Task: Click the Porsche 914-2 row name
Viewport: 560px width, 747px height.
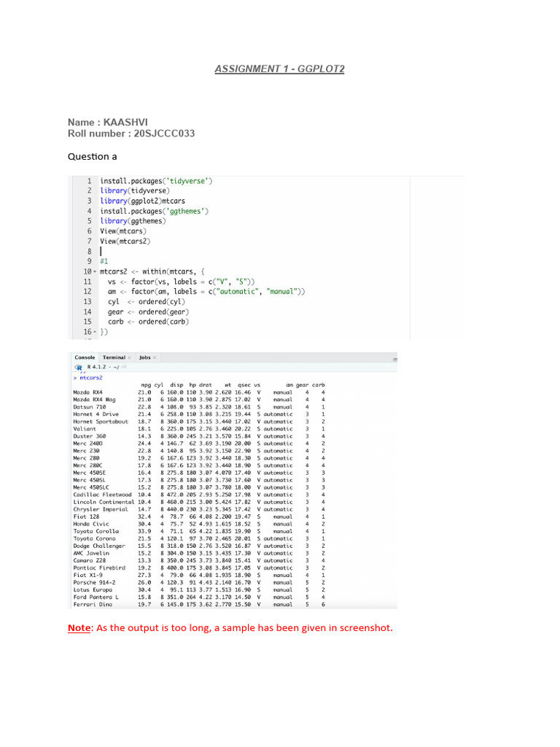Action: 94,583
